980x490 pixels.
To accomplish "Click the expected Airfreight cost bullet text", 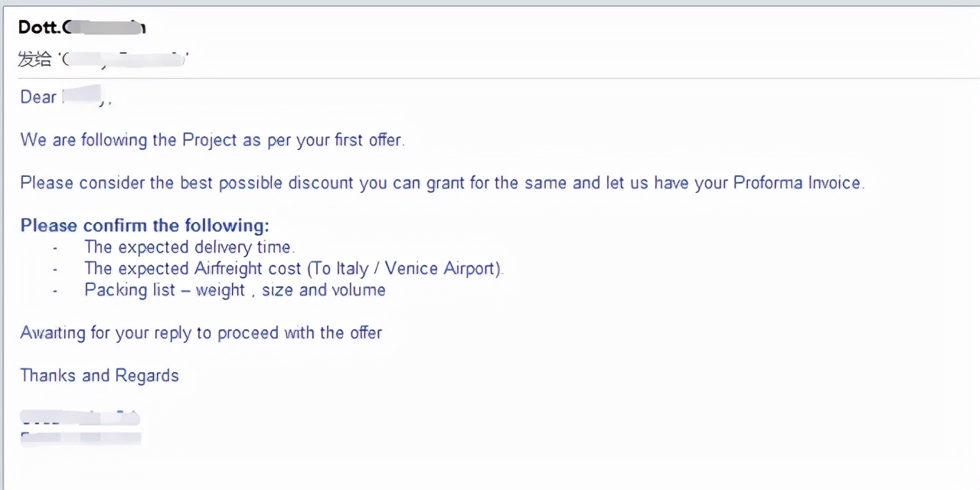I will tap(293, 269).
